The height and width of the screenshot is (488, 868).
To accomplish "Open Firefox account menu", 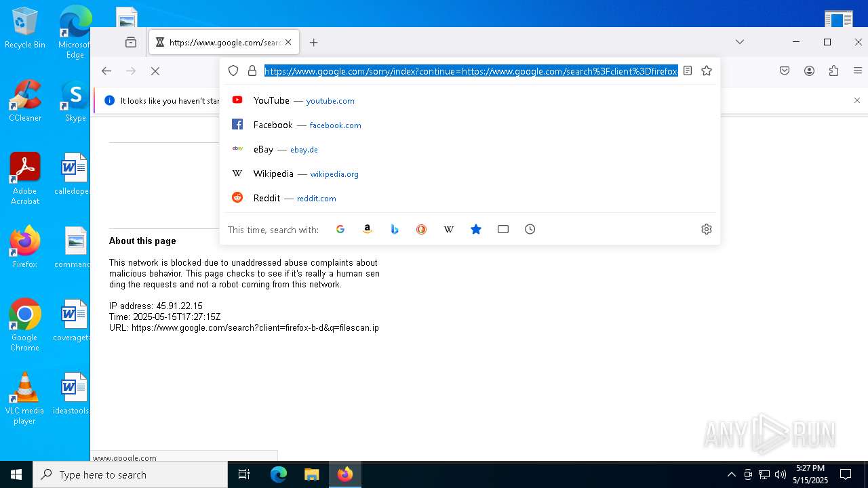I will (x=809, y=70).
